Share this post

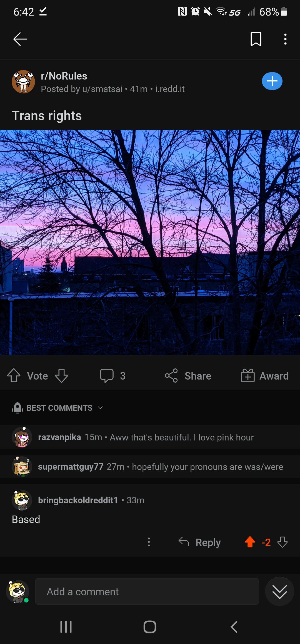(188, 376)
